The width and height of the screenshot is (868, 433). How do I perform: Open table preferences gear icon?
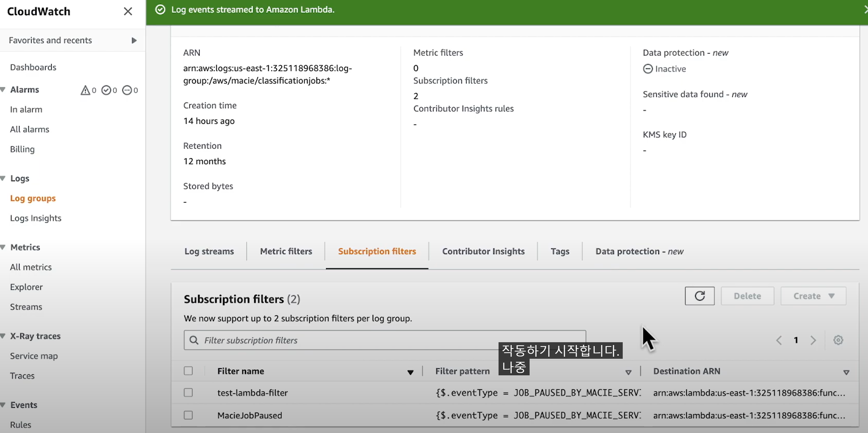pyautogui.click(x=838, y=340)
